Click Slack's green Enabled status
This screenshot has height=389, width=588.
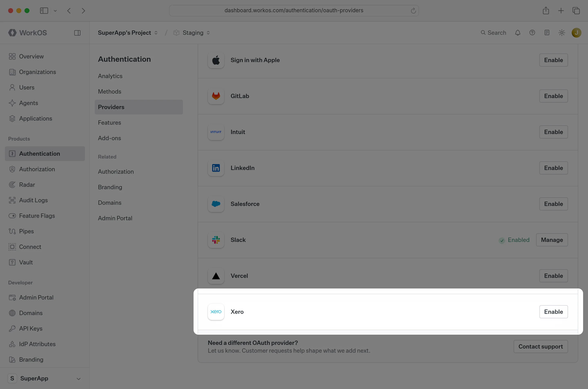coord(514,240)
